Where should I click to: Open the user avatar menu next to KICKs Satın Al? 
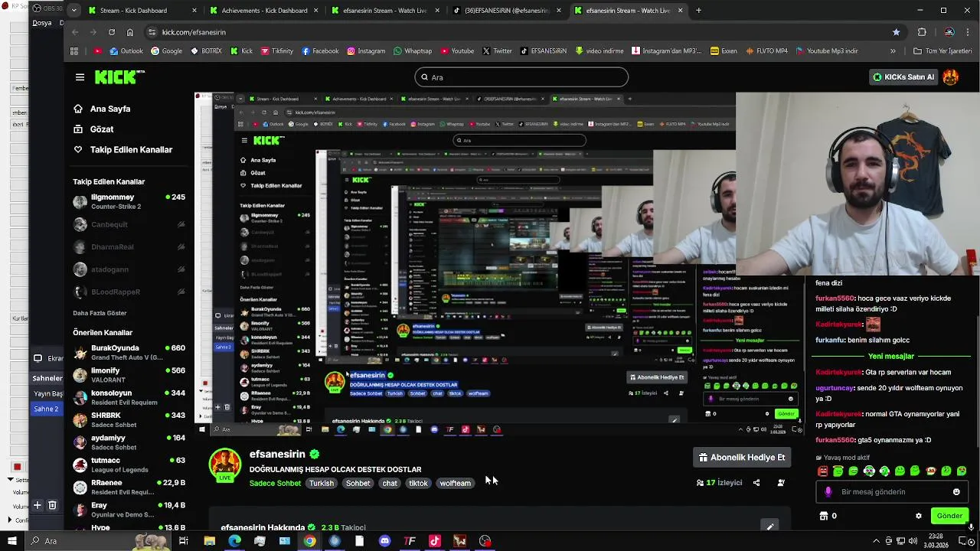tap(950, 77)
